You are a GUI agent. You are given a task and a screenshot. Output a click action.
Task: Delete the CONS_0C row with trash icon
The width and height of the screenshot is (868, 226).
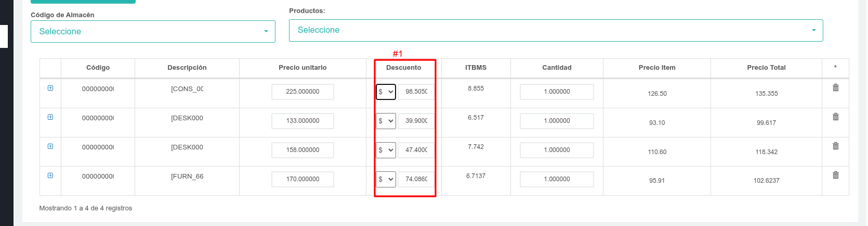836,87
